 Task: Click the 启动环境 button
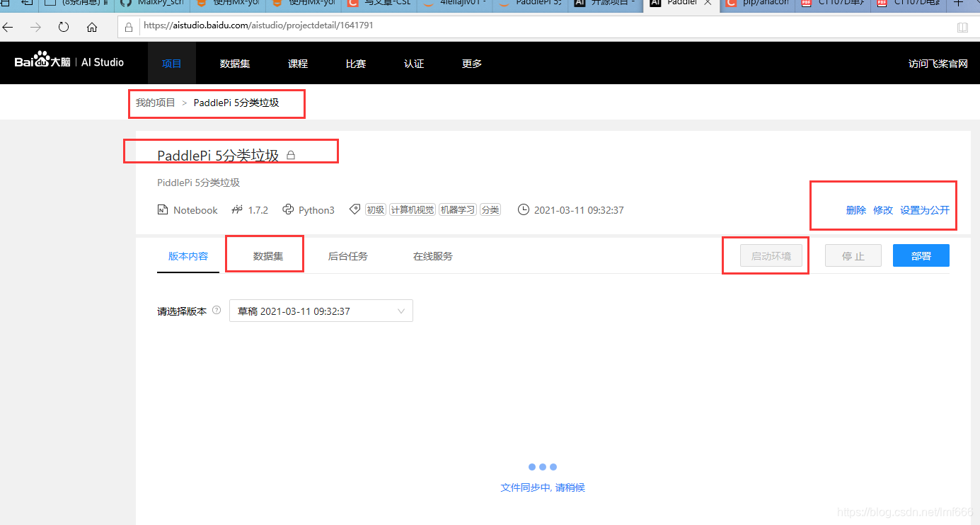771,256
